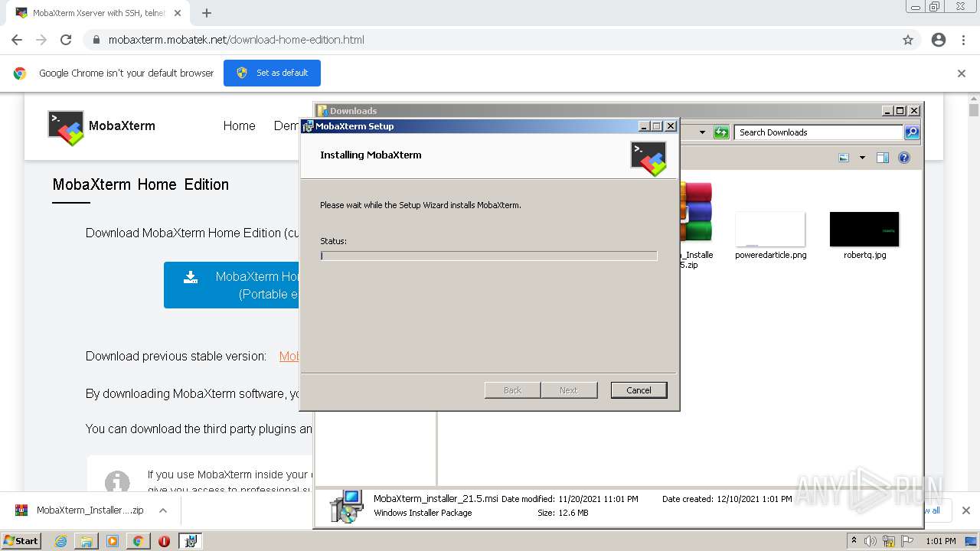Click Chrome's forward navigation arrow
980x551 pixels.
(x=41, y=40)
